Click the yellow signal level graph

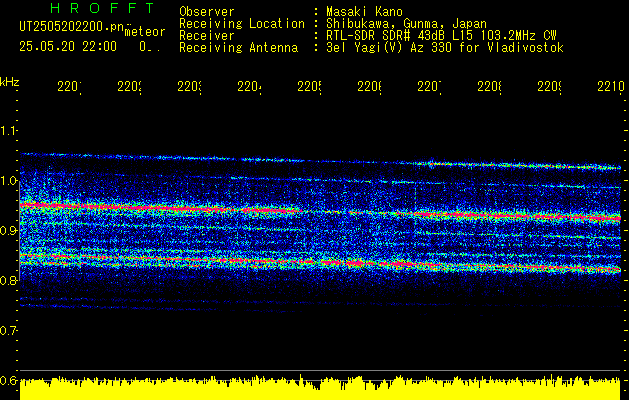320,388
